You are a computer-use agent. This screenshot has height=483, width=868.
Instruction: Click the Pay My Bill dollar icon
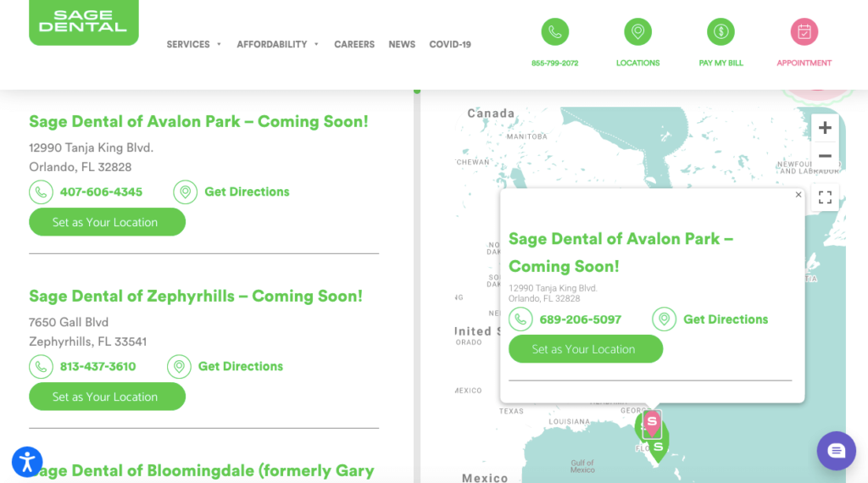[x=721, y=32]
